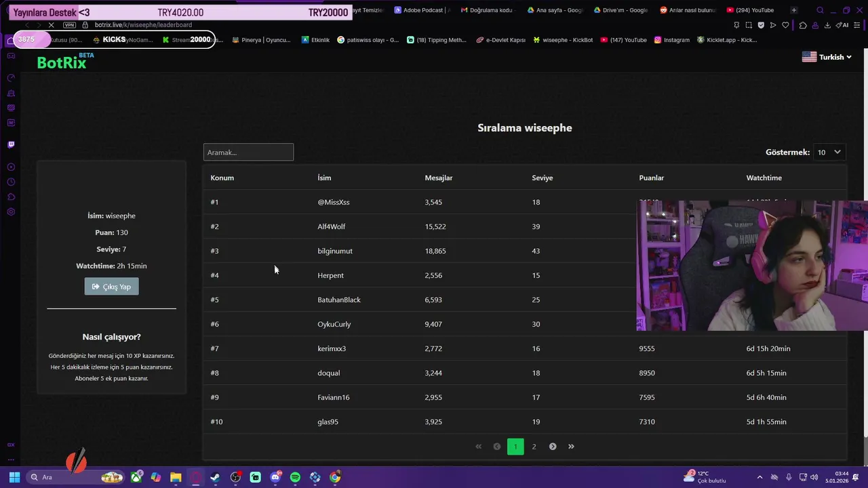
Task: Click username @MissXss in the leaderboard
Action: click(x=334, y=202)
